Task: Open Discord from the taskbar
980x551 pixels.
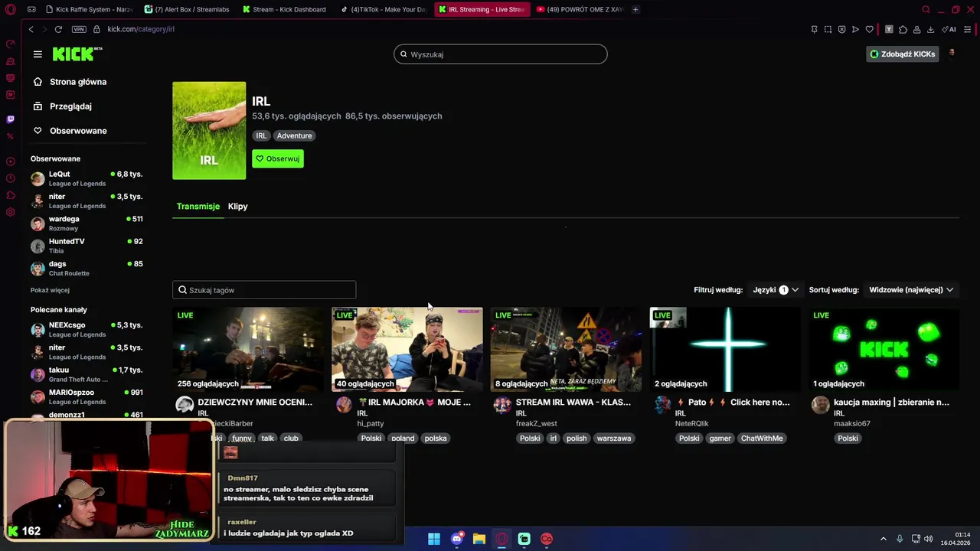Action: [x=457, y=539]
